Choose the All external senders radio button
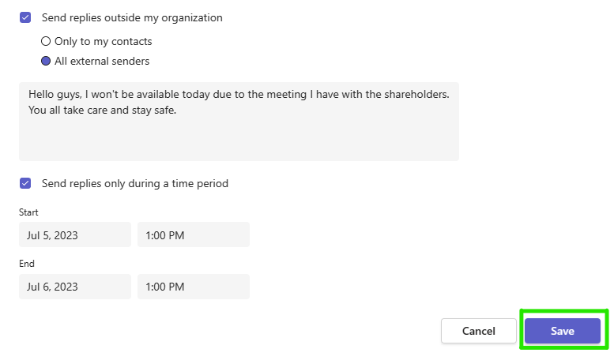The image size is (614, 364). [46, 61]
